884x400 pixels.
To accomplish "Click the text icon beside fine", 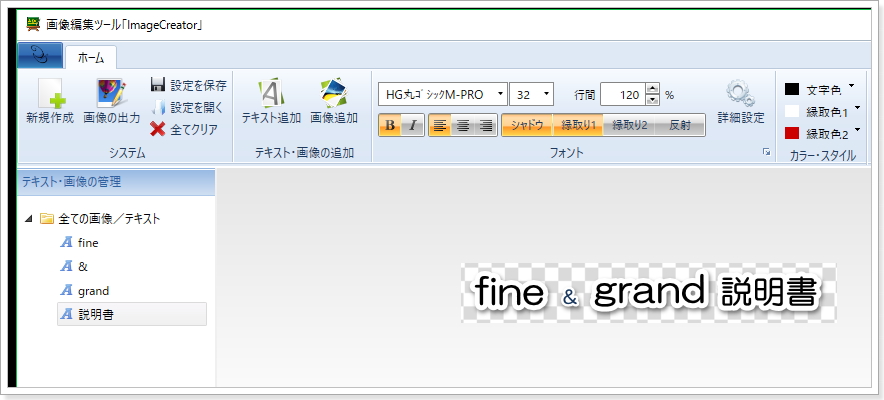I will (67, 242).
